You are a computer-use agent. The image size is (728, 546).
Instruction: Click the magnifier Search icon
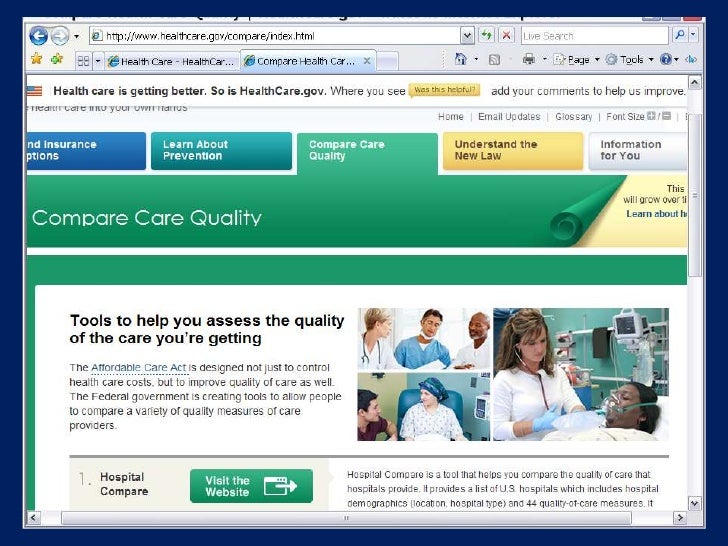680,35
